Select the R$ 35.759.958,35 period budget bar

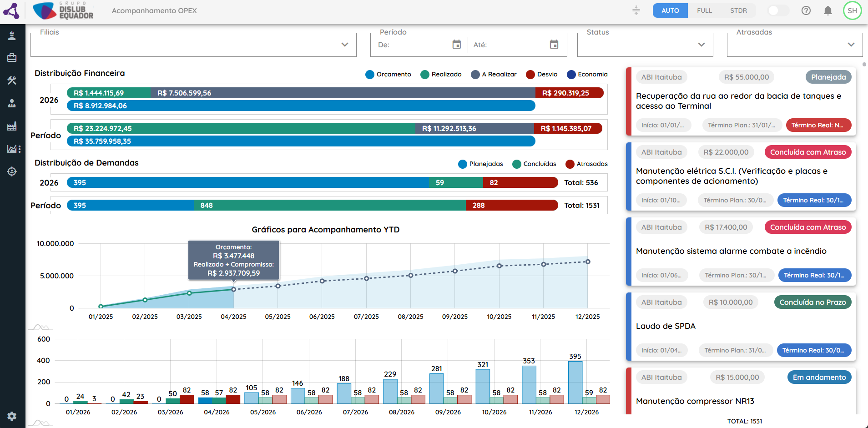pyautogui.click(x=301, y=141)
